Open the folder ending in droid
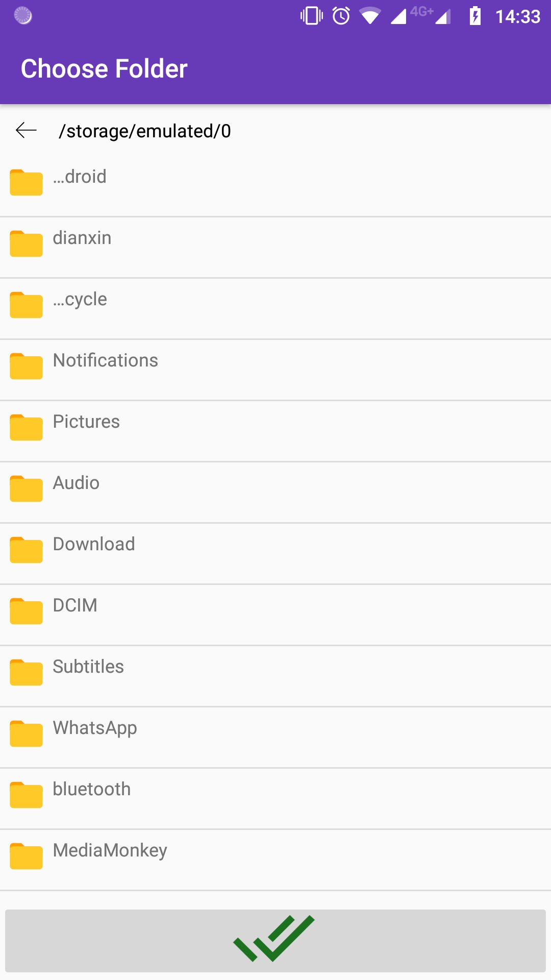551x980 pixels. coord(80,177)
